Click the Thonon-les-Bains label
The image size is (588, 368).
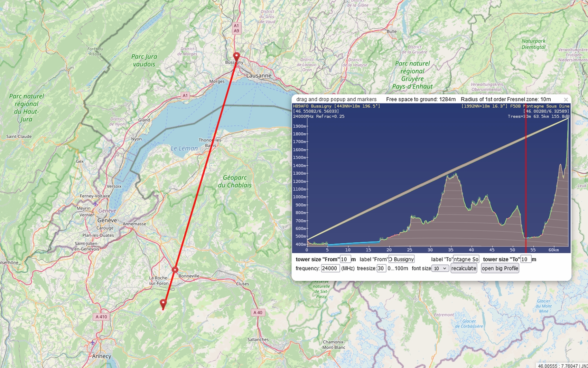point(210,143)
